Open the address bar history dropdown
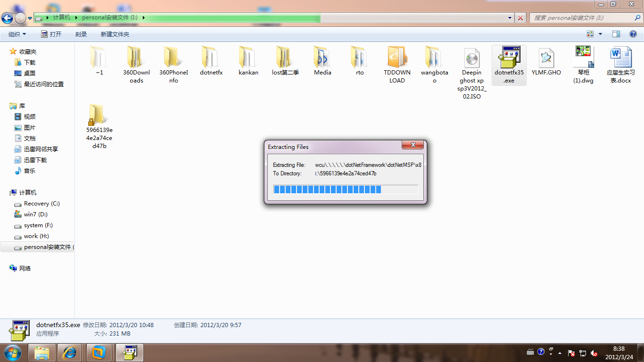644x362 pixels. pyautogui.click(x=510, y=18)
